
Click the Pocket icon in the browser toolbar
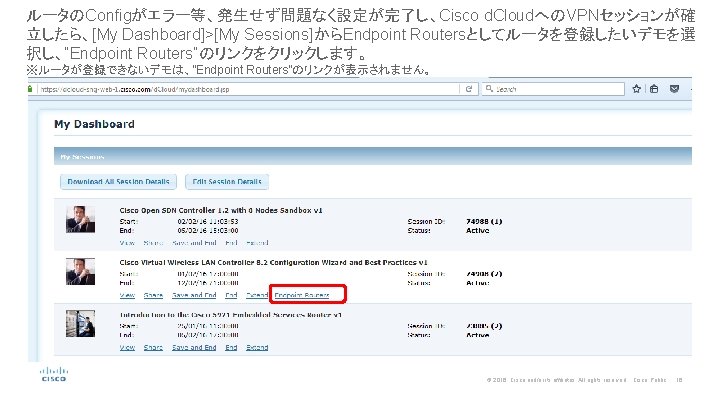point(674,89)
